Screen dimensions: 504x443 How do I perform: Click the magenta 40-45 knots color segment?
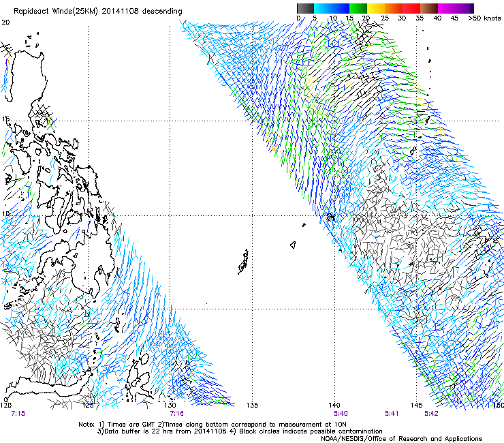pyautogui.click(x=447, y=8)
